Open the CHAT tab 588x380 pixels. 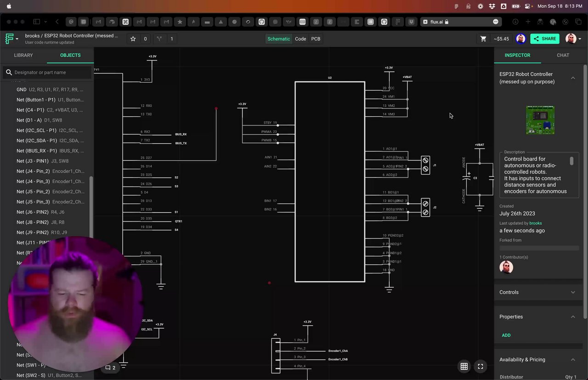[563, 55]
